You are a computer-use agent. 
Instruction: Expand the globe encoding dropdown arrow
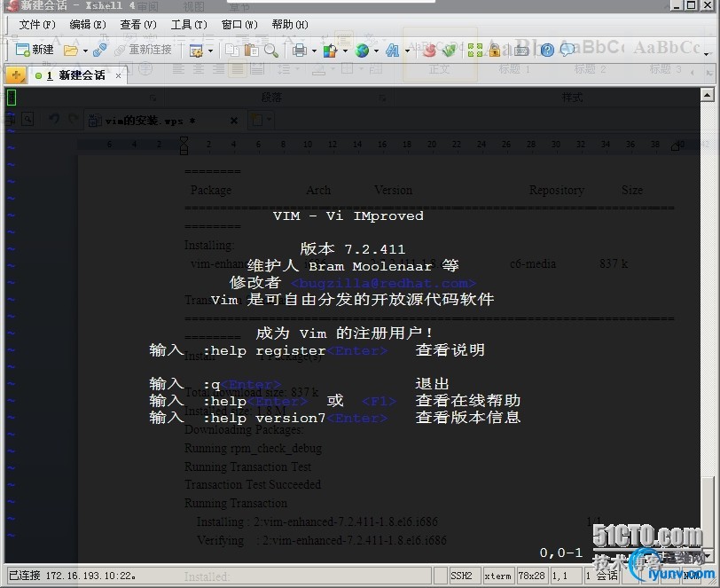click(x=376, y=51)
